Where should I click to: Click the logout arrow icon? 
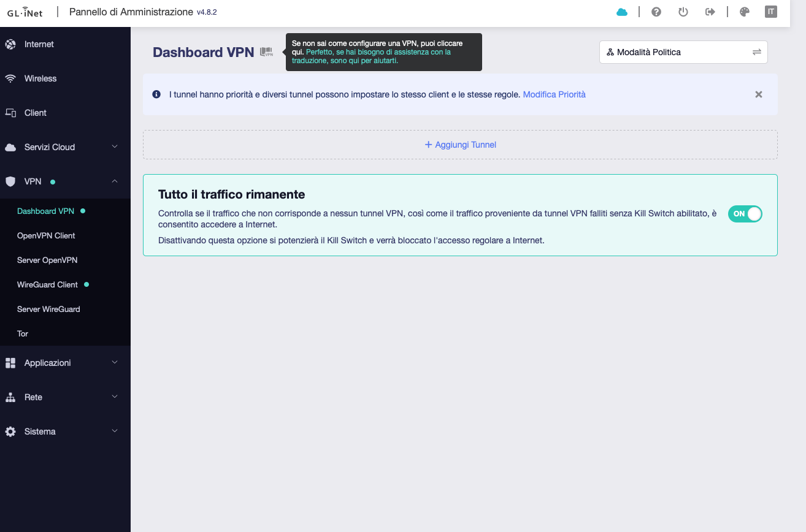[x=710, y=12]
